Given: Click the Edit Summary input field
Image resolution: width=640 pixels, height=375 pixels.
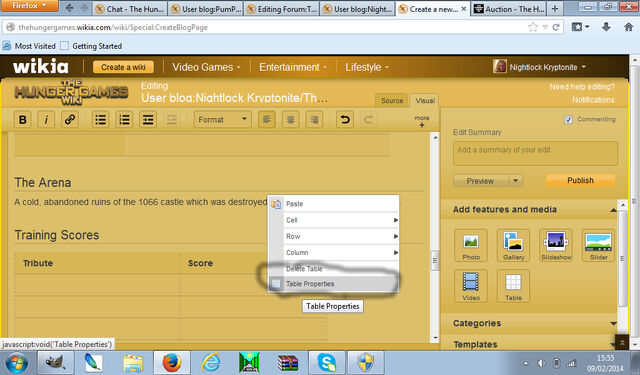Looking at the screenshot, I should pyautogui.click(x=535, y=153).
